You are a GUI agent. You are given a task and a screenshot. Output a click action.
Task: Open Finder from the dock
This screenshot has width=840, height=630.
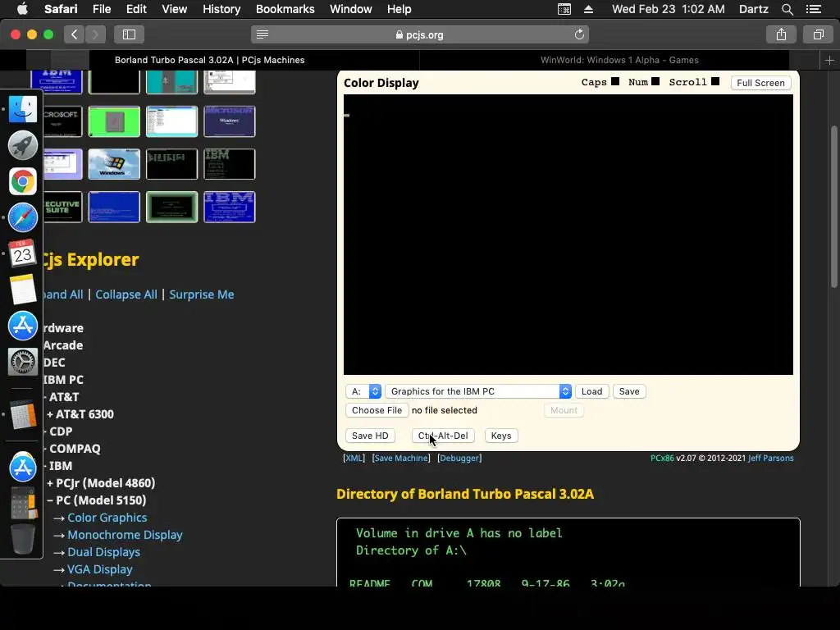coord(22,109)
